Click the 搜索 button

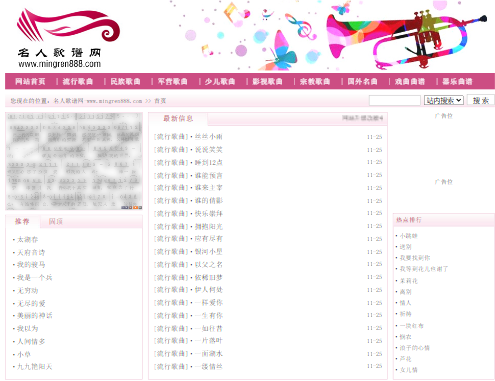(x=481, y=100)
